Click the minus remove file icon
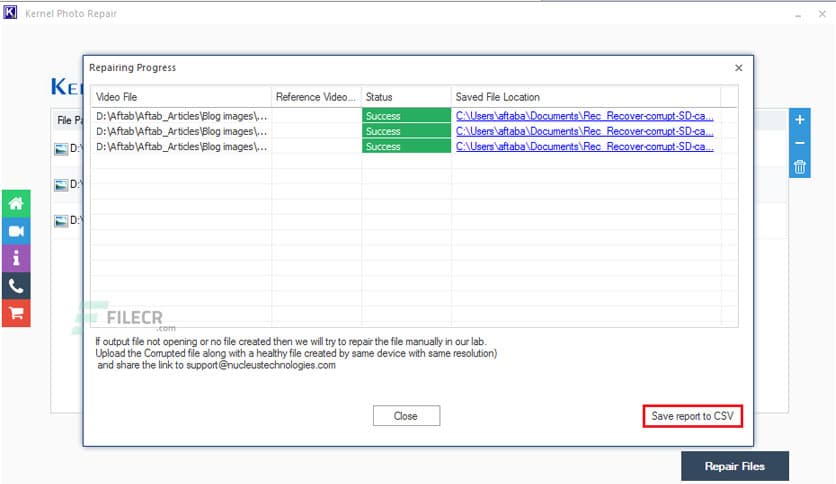The height and width of the screenshot is (484, 836). [799, 144]
